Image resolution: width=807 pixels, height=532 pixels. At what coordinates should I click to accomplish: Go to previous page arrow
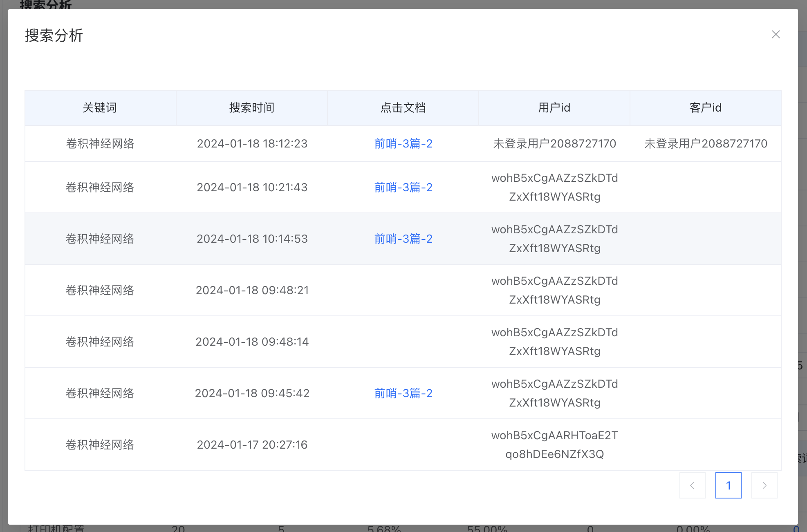692,485
